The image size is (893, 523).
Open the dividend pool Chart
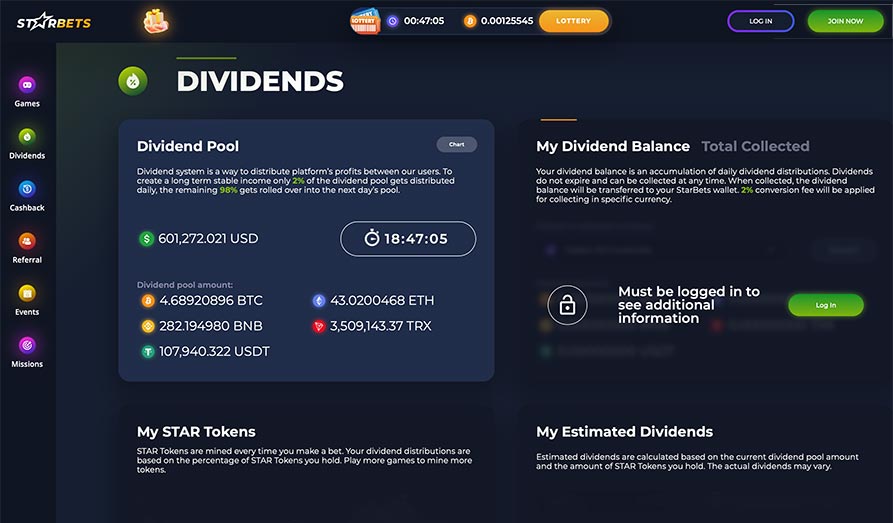pos(456,145)
